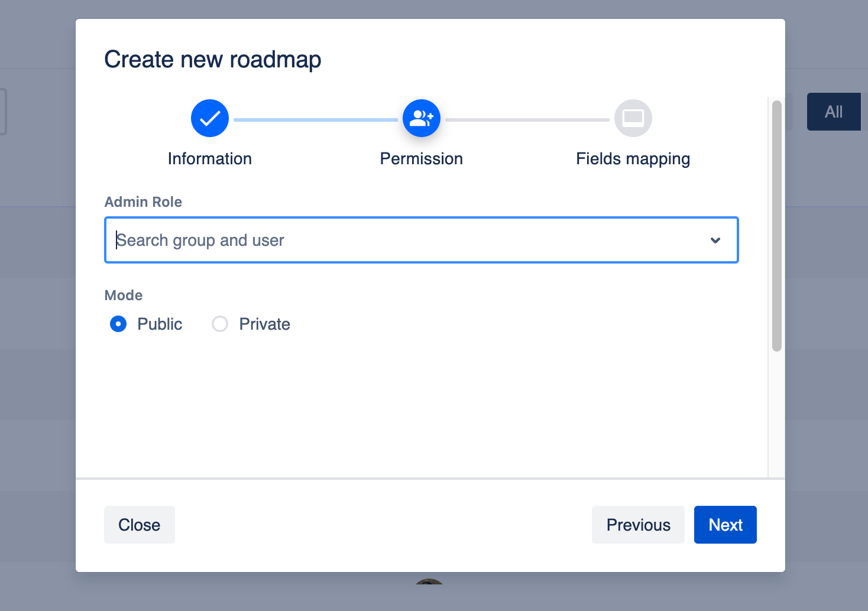The height and width of the screenshot is (611, 868).
Task: Click the blue checkmark icon on Information step
Action: [x=210, y=118]
